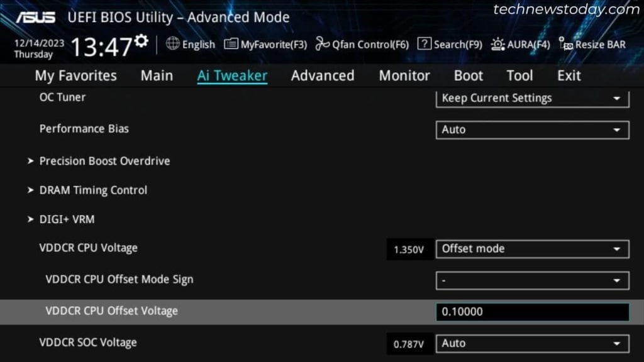
Task: Open the OC Tuner dropdown
Action: [x=532, y=99]
